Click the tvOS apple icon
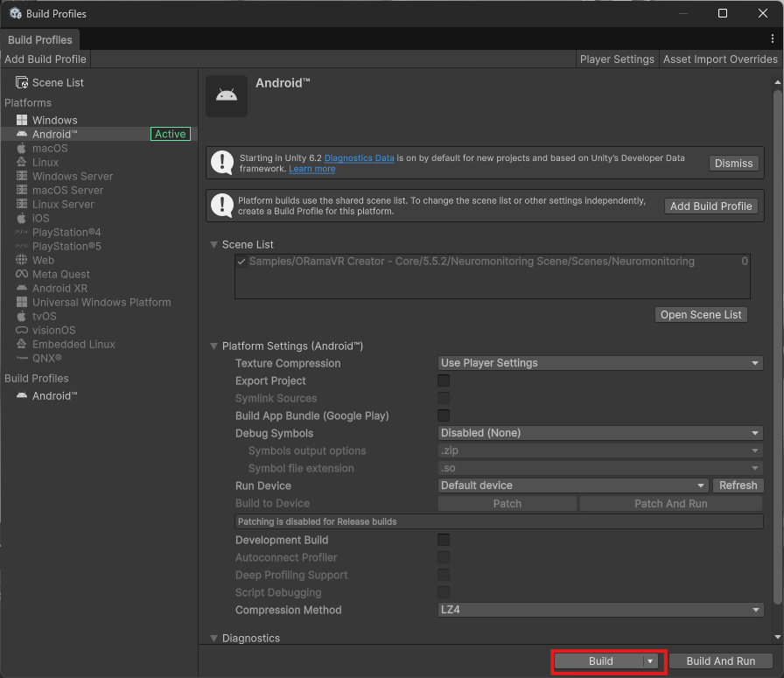784x678 pixels. point(22,316)
